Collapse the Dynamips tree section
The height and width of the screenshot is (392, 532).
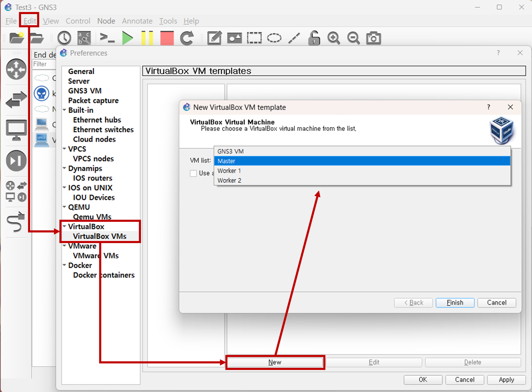pyautogui.click(x=64, y=168)
